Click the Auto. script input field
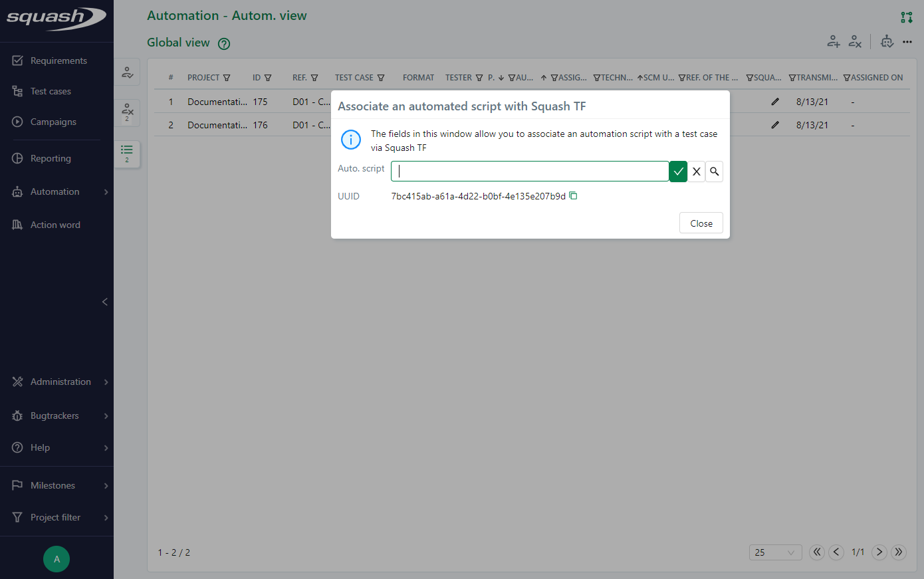Viewport: 924px width, 579px height. click(530, 172)
